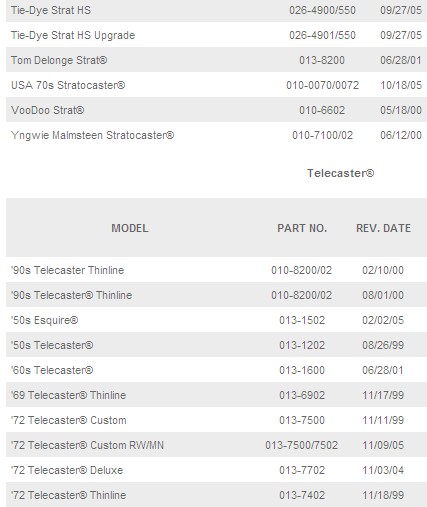Select the '50s Esquire entry

click(x=44, y=320)
